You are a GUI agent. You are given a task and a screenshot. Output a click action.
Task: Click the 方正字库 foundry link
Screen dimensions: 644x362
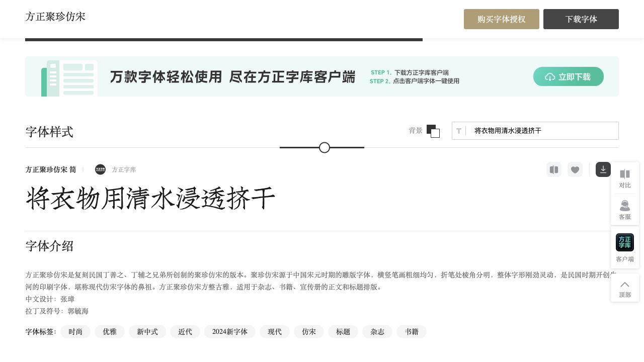coord(124,170)
